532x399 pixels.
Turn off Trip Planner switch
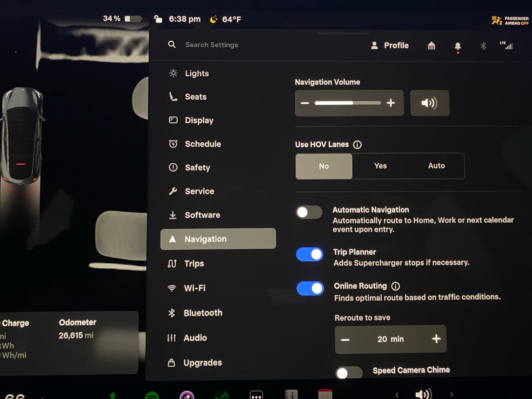310,254
